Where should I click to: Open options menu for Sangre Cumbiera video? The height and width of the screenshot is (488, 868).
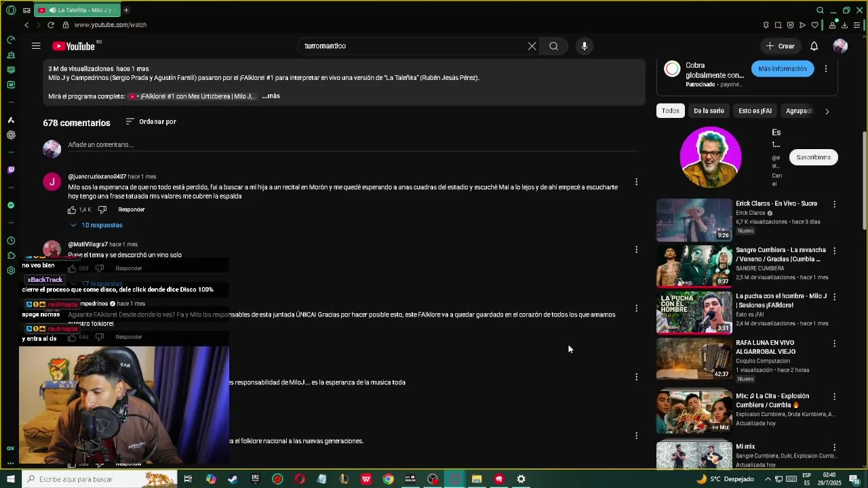point(834,251)
